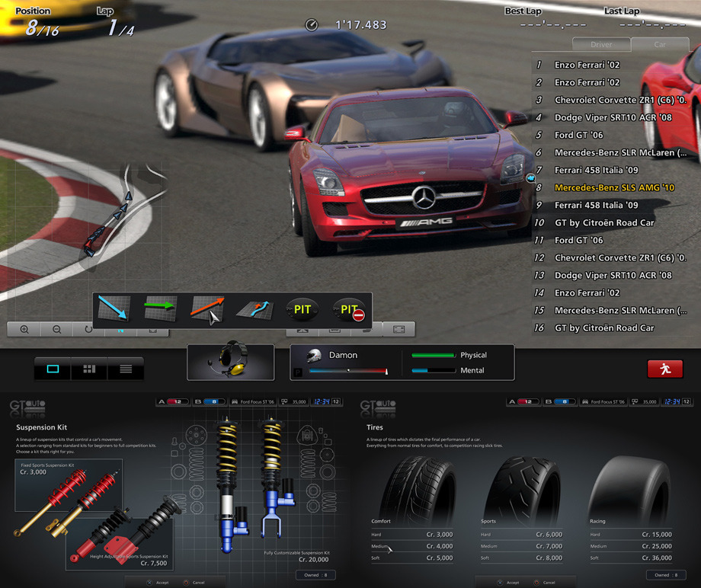Open the pit crew headset panel

[x=231, y=362]
